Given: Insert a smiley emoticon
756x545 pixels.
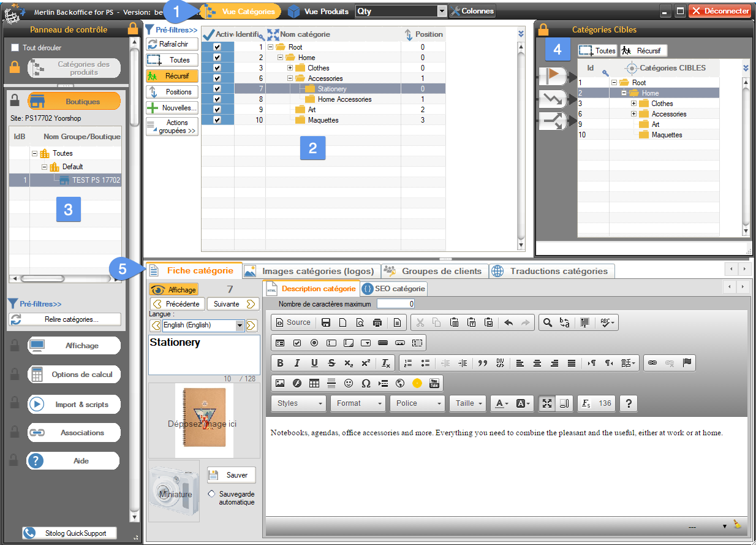Looking at the screenshot, I should pyautogui.click(x=349, y=383).
